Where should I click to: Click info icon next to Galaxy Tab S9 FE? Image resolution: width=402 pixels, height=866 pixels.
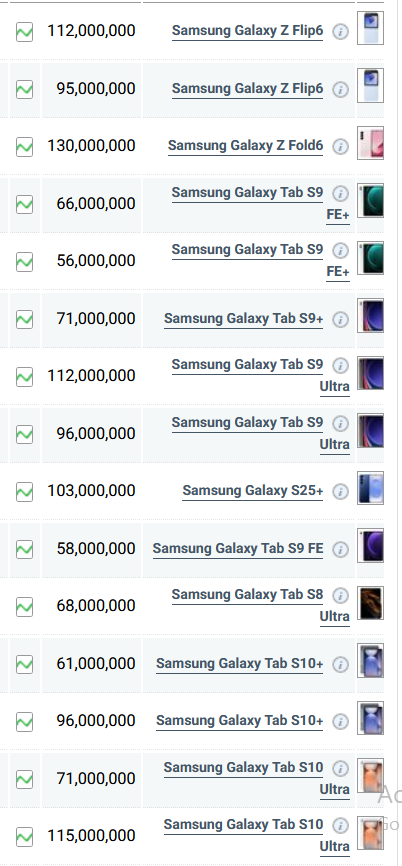coord(341,550)
